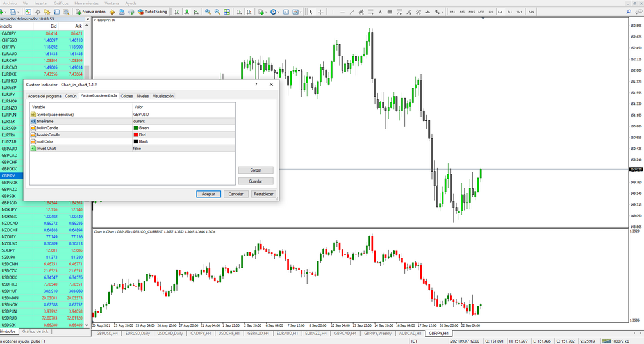Open the templates dropdown
Viewport: 644px width, 344px height.
(x=301, y=12)
